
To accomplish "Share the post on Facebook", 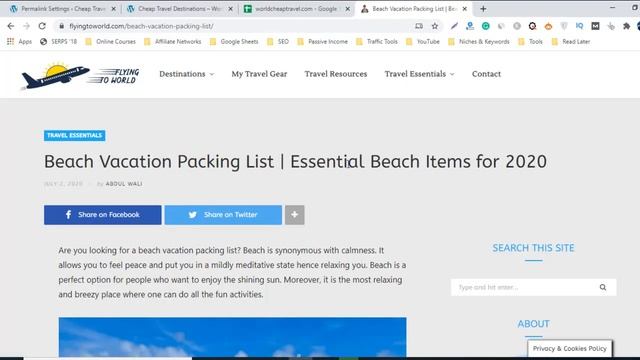I will coord(103,215).
